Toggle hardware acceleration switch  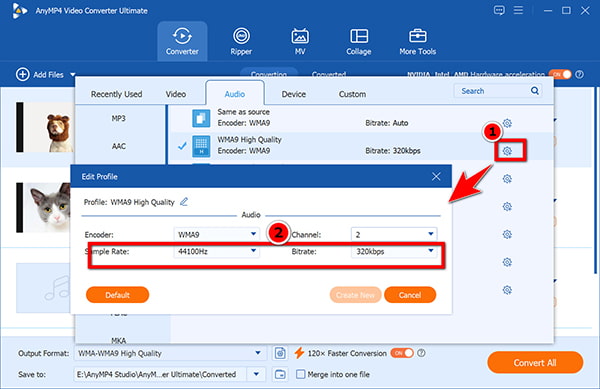[x=560, y=74]
